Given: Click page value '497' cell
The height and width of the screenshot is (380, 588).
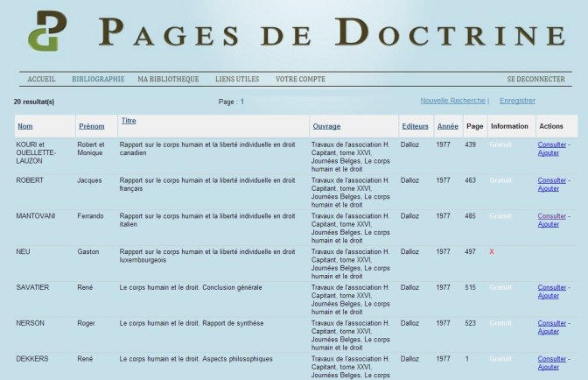Looking at the screenshot, I should 470,251.
